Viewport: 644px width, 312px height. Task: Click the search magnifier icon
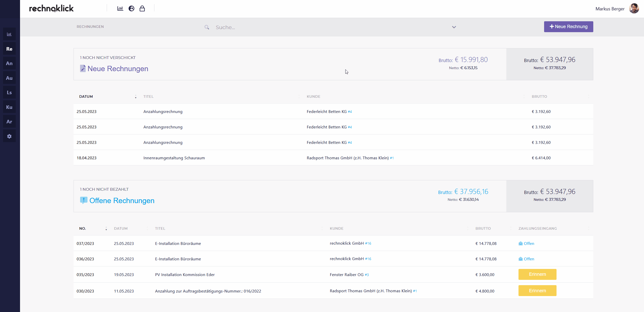click(207, 27)
